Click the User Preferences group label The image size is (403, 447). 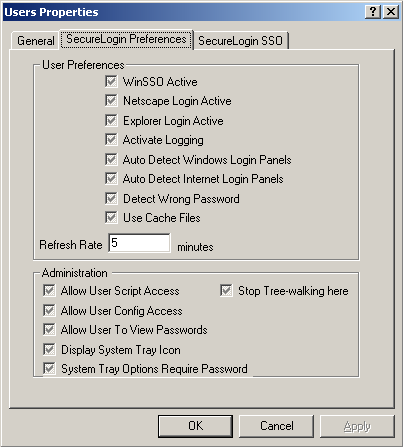point(83,65)
